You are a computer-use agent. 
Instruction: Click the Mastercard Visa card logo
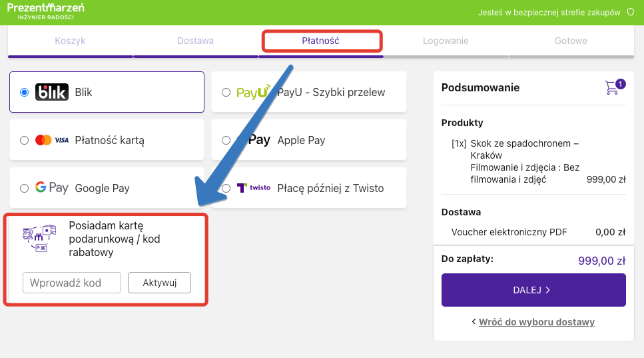[52, 141]
